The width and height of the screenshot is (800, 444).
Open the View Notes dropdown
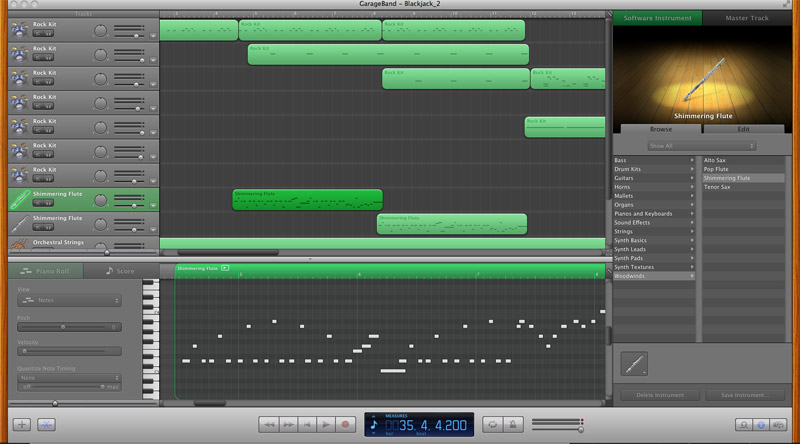pyautogui.click(x=69, y=300)
